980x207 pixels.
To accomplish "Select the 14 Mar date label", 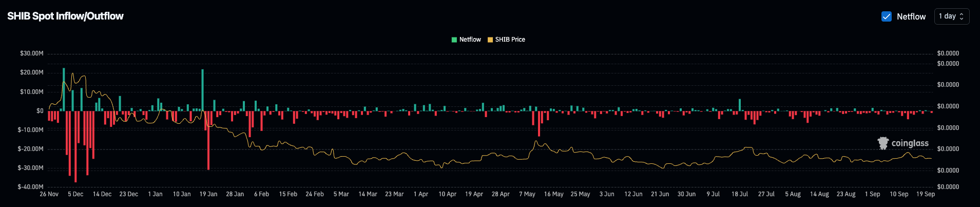I will (x=368, y=194).
